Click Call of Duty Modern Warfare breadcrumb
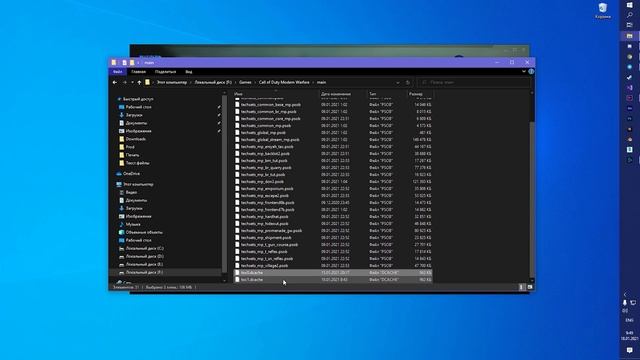The width and height of the screenshot is (640, 360). [284, 82]
